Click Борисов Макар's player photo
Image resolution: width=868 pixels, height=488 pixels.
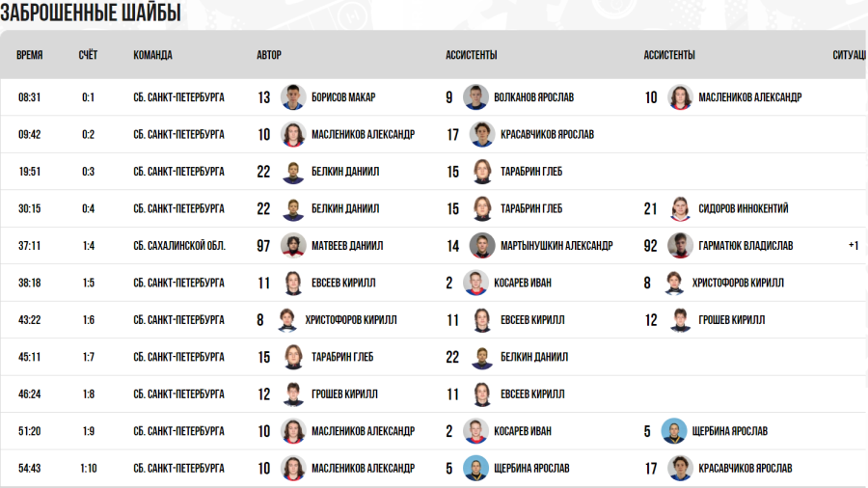[293, 97]
